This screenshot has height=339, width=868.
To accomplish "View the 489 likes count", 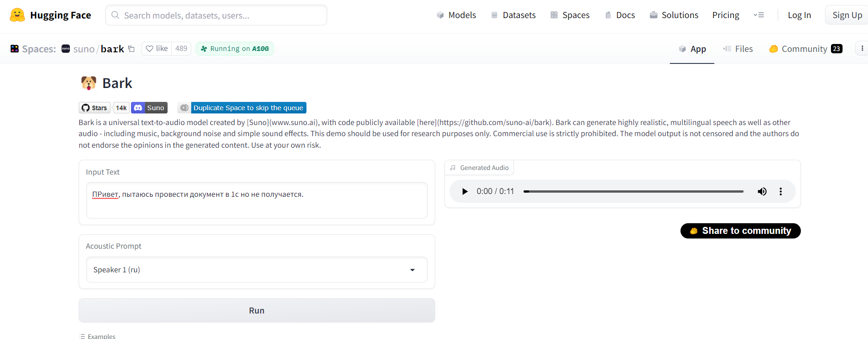I will 181,49.
